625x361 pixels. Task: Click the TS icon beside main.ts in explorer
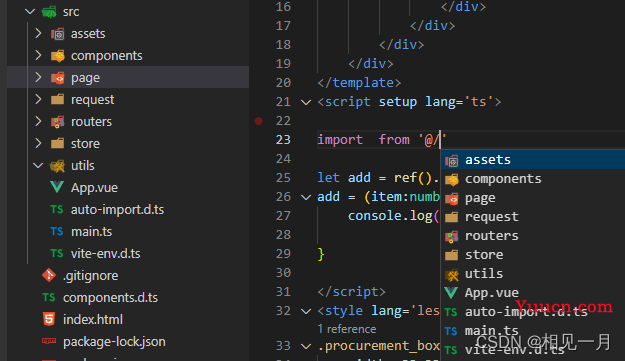[x=57, y=232]
